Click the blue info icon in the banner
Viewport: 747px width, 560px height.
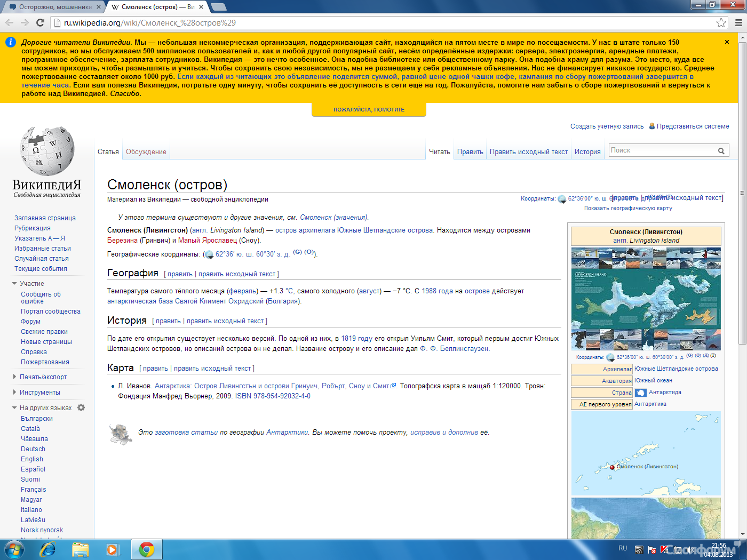click(10, 42)
